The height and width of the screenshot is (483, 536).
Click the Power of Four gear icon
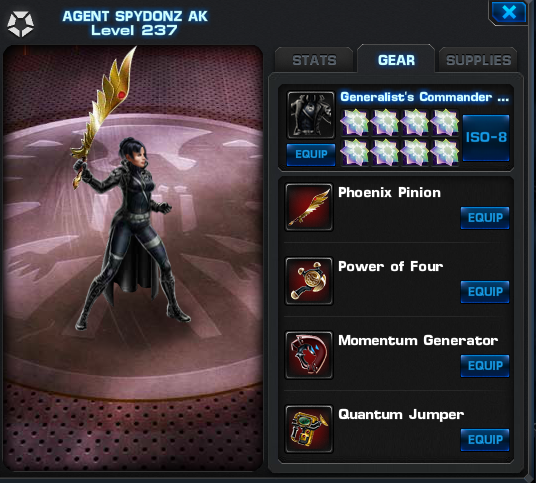tap(309, 281)
